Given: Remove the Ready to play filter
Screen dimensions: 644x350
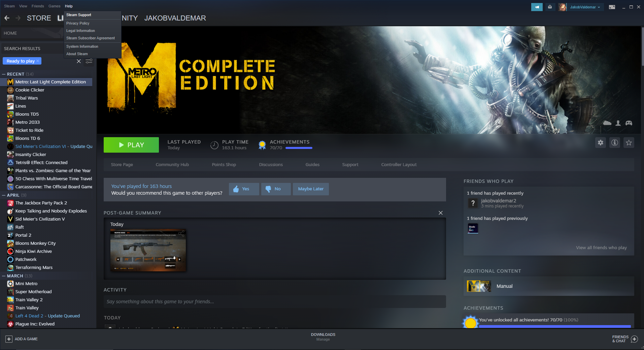Looking at the screenshot, I should tap(38, 61).
